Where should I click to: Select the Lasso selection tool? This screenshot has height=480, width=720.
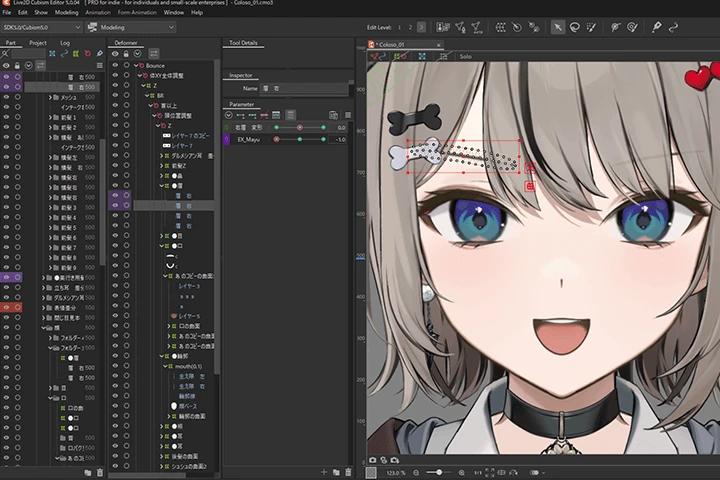click(x=574, y=28)
